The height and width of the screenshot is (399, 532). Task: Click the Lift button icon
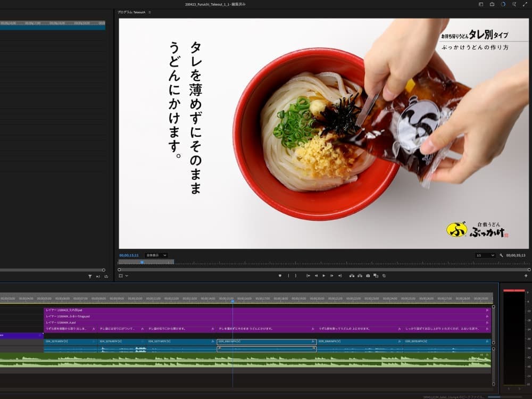coord(351,276)
